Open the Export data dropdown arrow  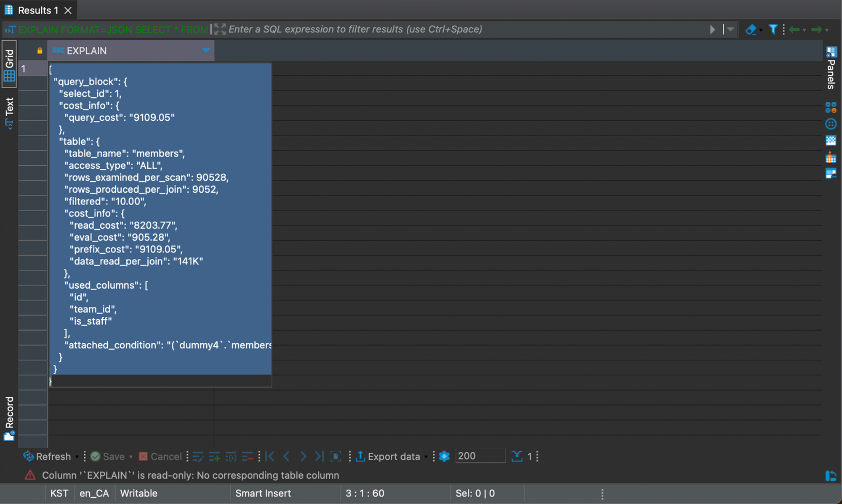[426, 457]
